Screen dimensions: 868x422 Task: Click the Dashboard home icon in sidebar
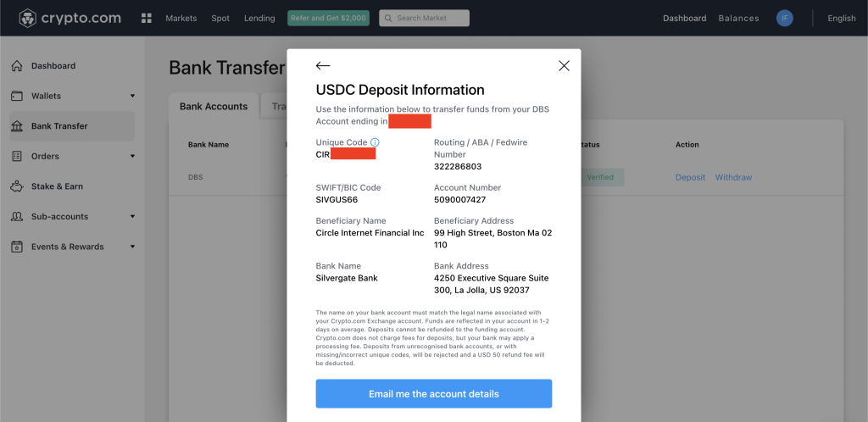click(17, 66)
